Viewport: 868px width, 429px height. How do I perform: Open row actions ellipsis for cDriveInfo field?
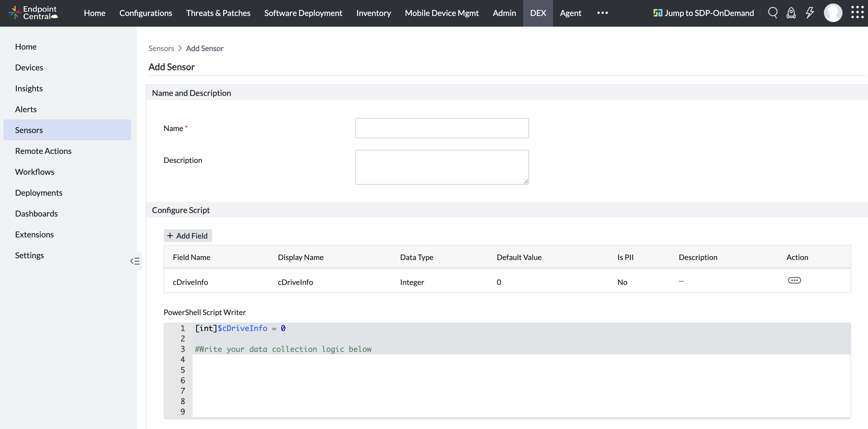click(795, 280)
